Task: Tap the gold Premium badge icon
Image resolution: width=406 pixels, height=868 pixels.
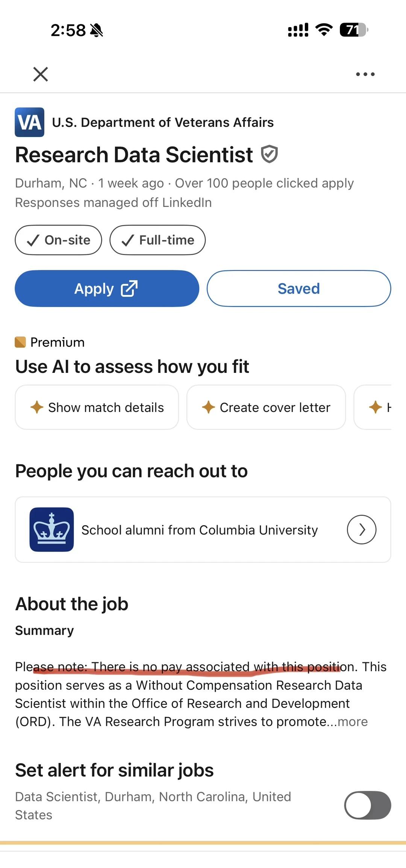Action: (x=20, y=342)
